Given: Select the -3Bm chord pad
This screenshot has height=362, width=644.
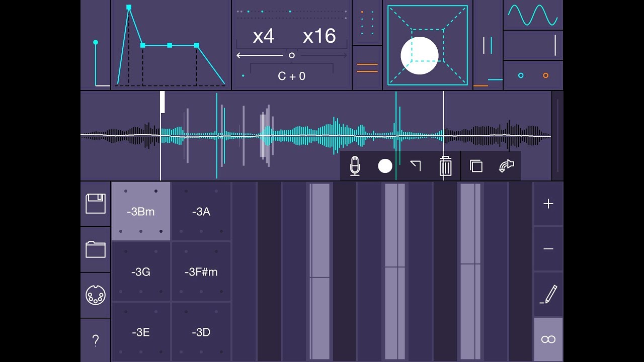Looking at the screenshot, I should click(141, 211).
